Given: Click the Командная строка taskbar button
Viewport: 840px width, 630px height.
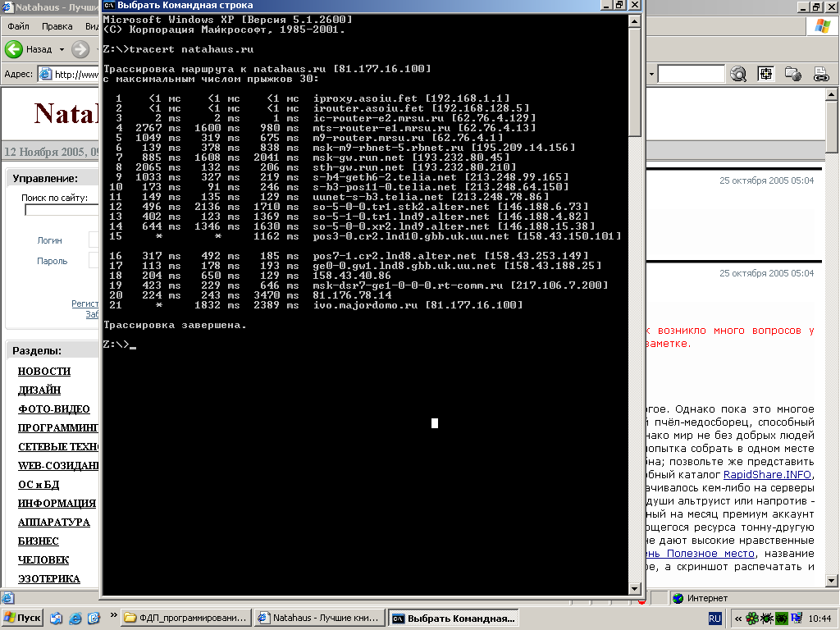Looking at the screenshot, I should (x=453, y=618).
